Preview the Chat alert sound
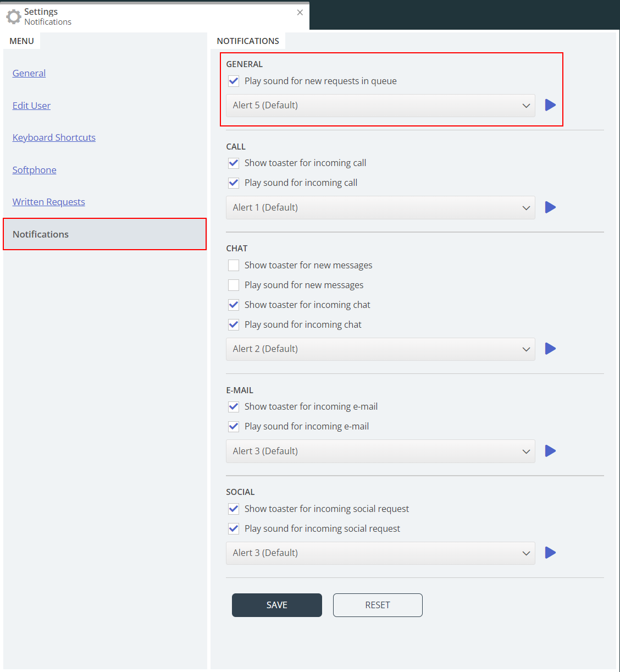This screenshot has width=620, height=672. tap(550, 349)
